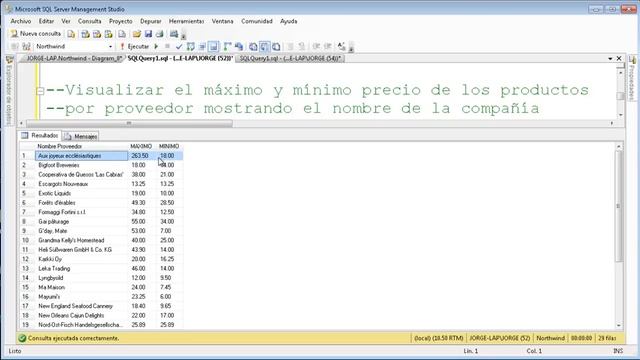Screen dimensions: 640x360
Task: Start debugging with the green play icon
Action: point(156,47)
